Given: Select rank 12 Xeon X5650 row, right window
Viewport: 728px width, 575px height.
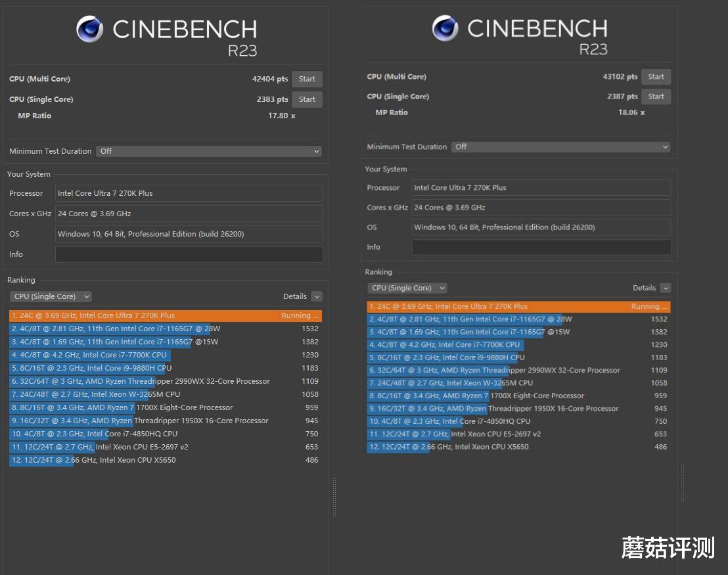Looking at the screenshot, I should (518, 448).
